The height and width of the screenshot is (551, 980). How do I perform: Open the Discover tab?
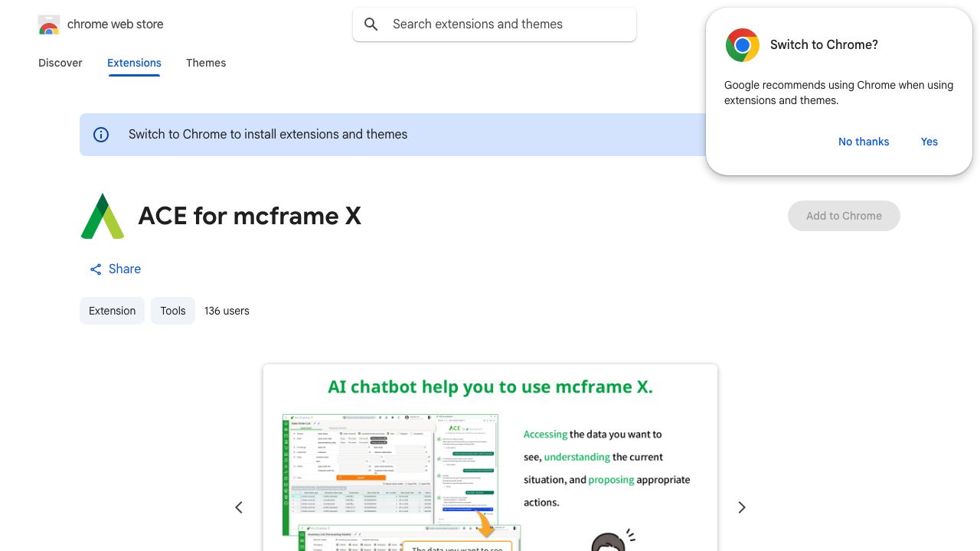(x=60, y=63)
